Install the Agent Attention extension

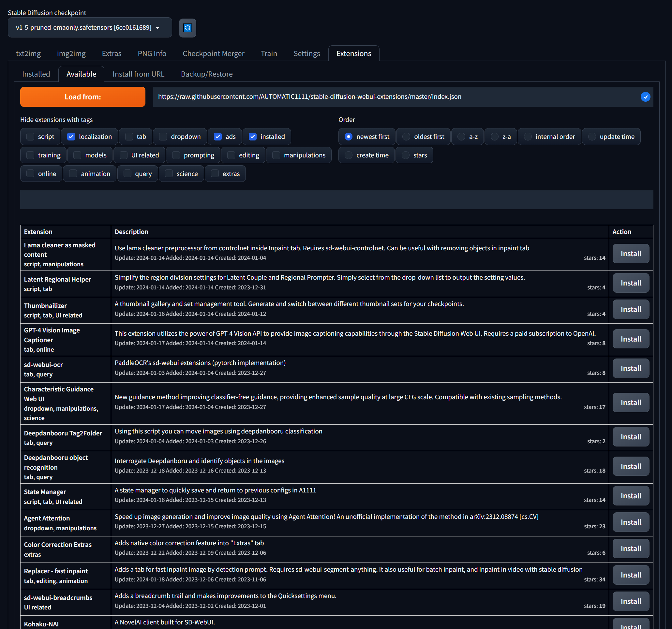pos(630,522)
